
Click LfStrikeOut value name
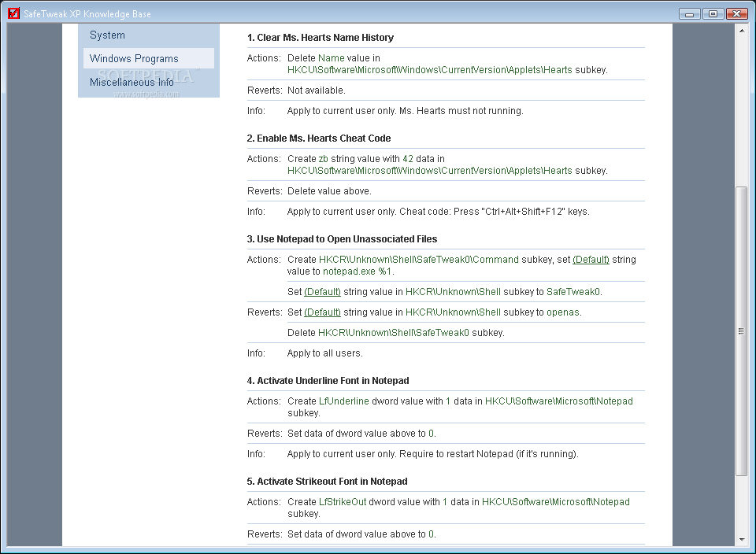point(343,501)
